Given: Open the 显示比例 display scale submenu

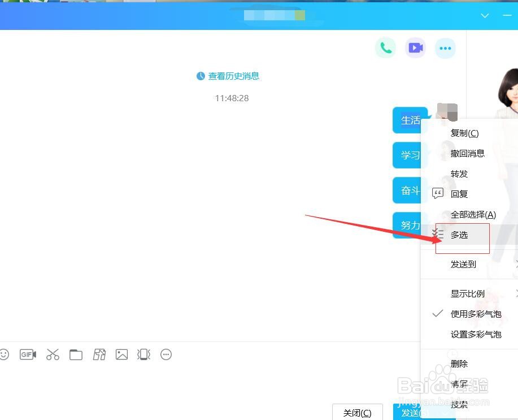Looking at the screenshot, I should pos(468,293).
